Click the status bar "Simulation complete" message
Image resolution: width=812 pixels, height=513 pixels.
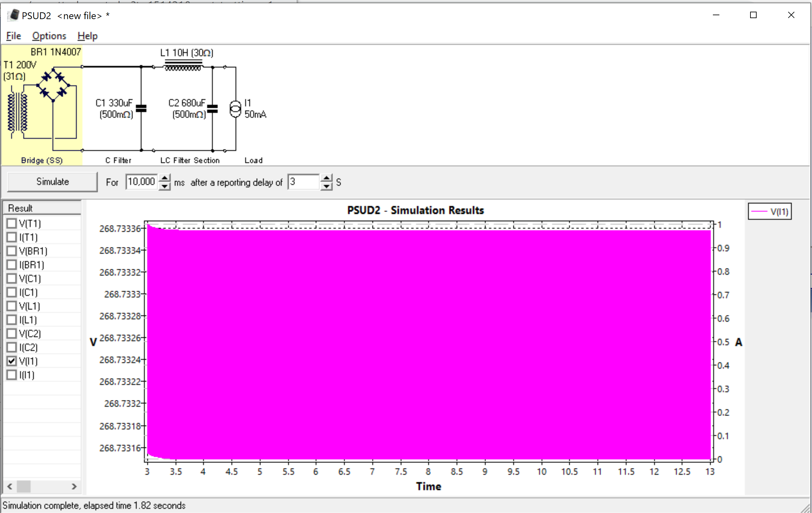pos(94,505)
